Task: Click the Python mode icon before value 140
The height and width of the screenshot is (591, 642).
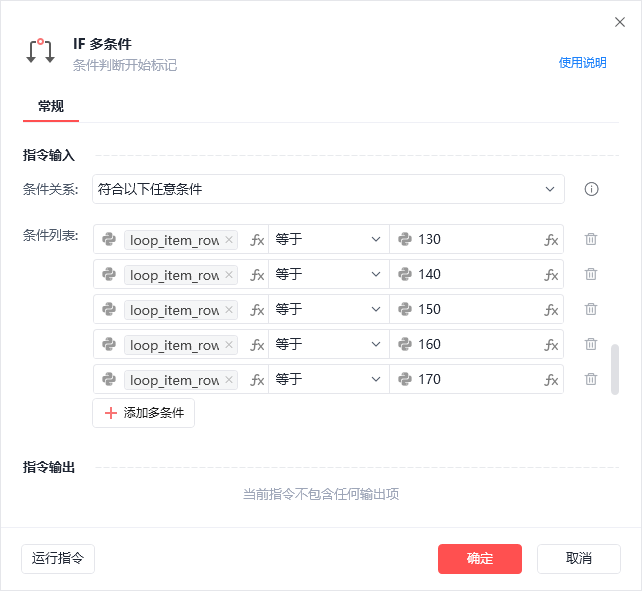Action: pos(405,274)
